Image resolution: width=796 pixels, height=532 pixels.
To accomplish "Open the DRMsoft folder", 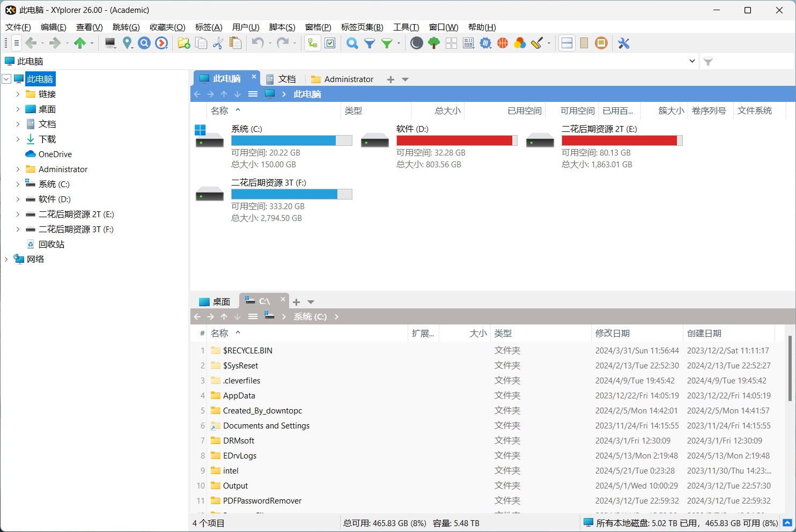I will [238, 440].
